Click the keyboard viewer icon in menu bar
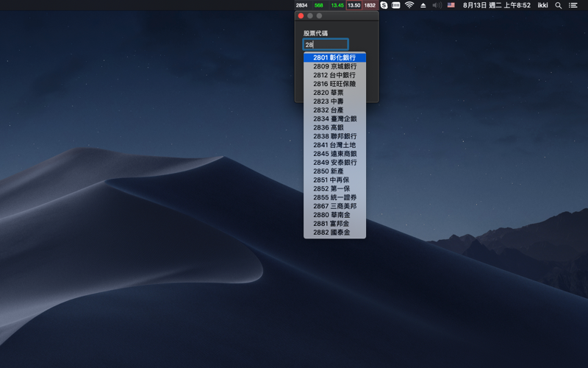Viewport: 588px width, 368px height. pyautogui.click(x=396, y=5)
